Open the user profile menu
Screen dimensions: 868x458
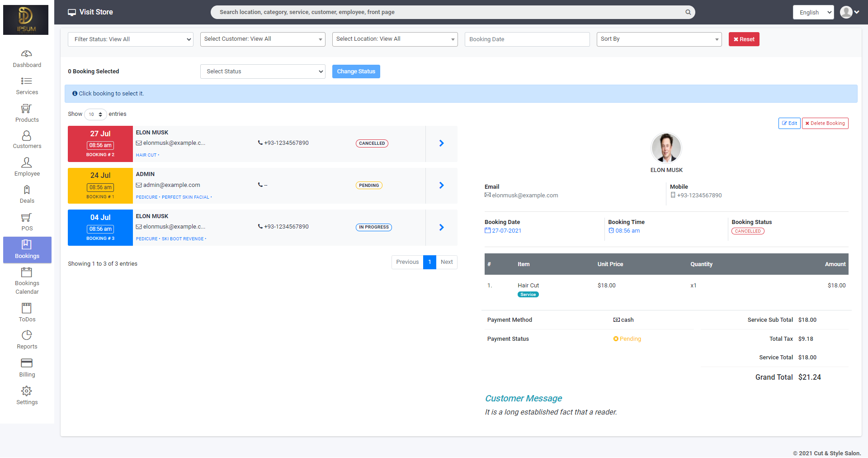(x=848, y=12)
